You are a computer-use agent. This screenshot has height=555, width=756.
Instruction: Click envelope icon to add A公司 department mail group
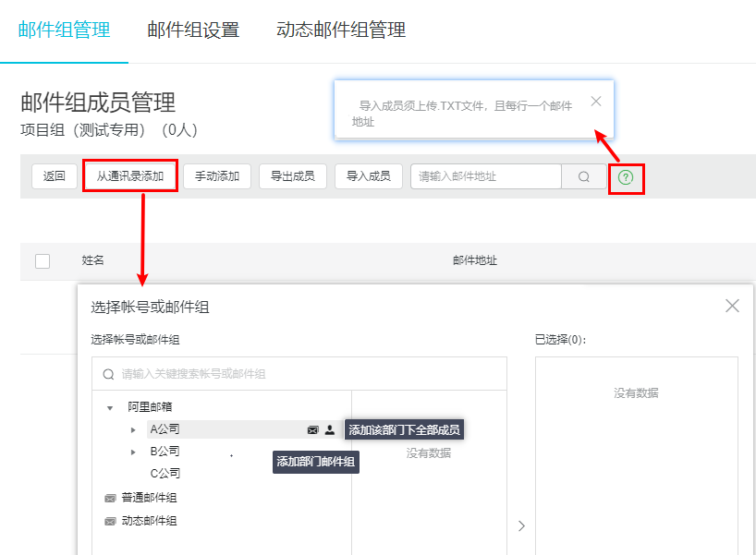(313, 429)
